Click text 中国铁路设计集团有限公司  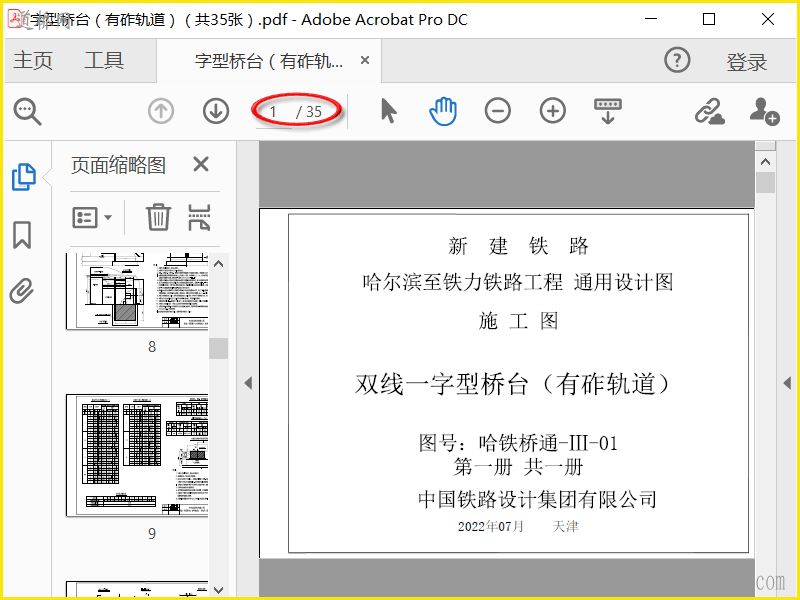(537, 499)
